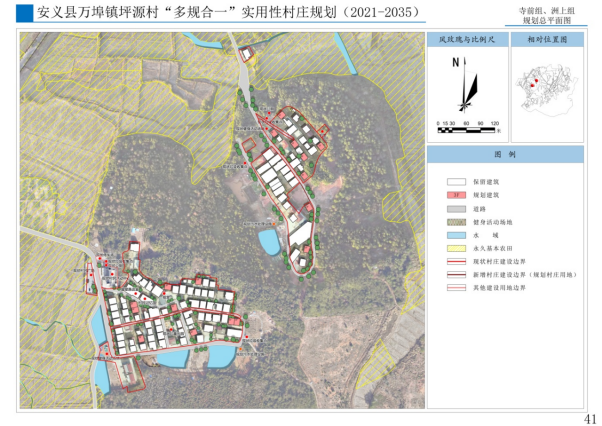The height and width of the screenshot is (426, 602).
Task: Select the 其他建设用地边界 line symbol
Action: [457, 288]
